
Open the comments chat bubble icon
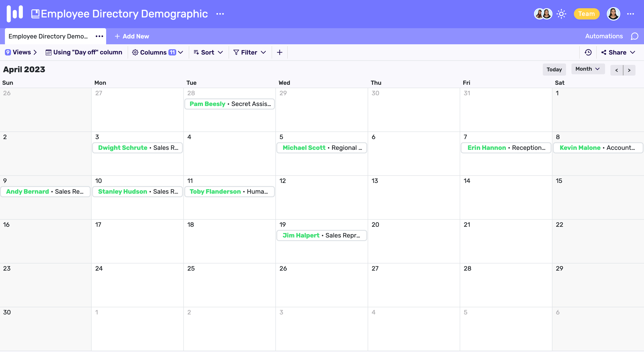pos(634,36)
